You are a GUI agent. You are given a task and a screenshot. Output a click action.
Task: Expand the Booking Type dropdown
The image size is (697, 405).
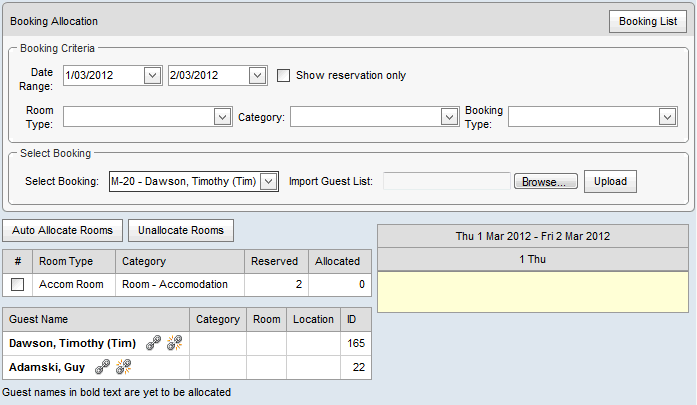coord(667,117)
